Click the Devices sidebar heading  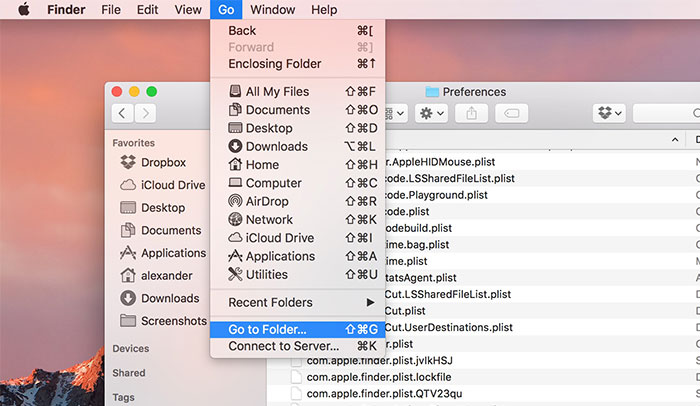[131, 348]
